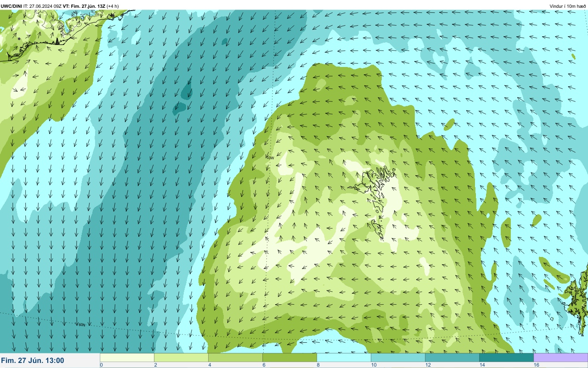The width and height of the screenshot is (588, 368).
Task: Click the legend value '12'
Action: [x=428, y=365]
